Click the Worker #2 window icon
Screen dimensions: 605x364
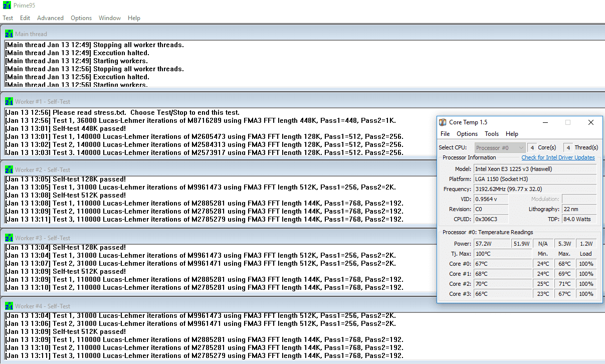9,169
